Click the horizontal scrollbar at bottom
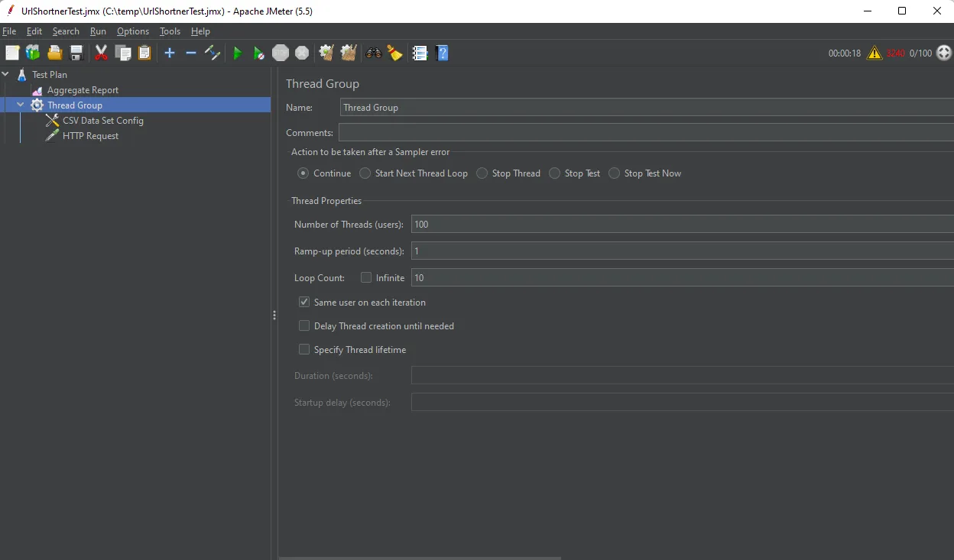The width and height of the screenshot is (954, 560). pos(420,558)
